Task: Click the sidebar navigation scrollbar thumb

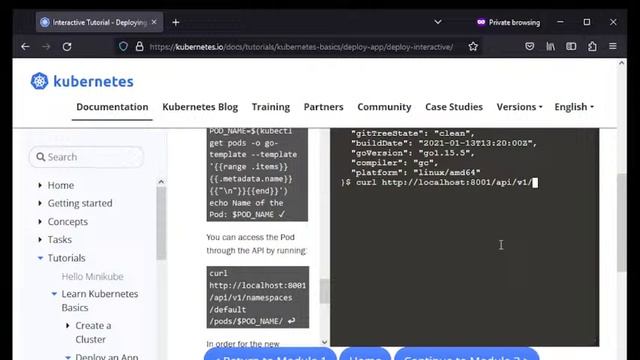Action: pos(161,223)
